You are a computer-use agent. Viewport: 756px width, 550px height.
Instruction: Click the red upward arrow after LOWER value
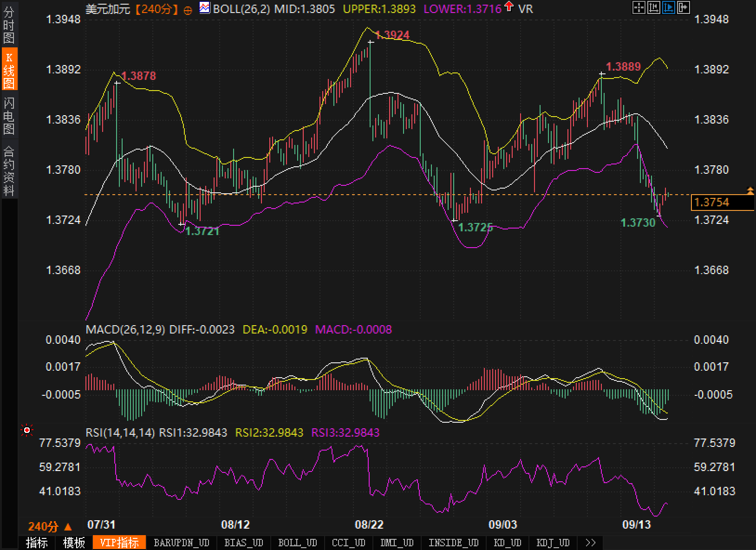[509, 7]
